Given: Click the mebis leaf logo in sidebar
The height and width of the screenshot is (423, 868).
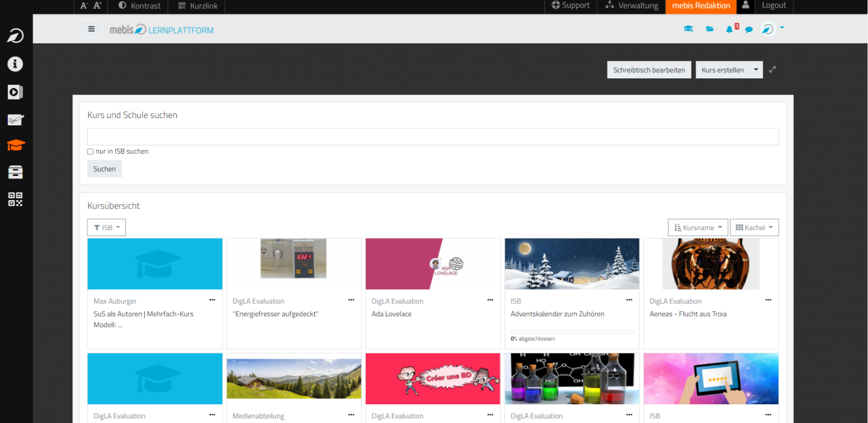Looking at the screenshot, I should pos(16,36).
